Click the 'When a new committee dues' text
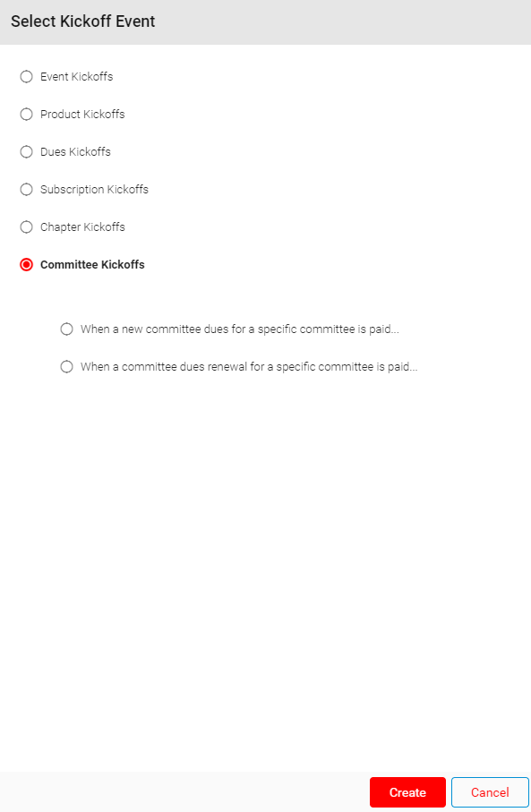 tap(240, 329)
